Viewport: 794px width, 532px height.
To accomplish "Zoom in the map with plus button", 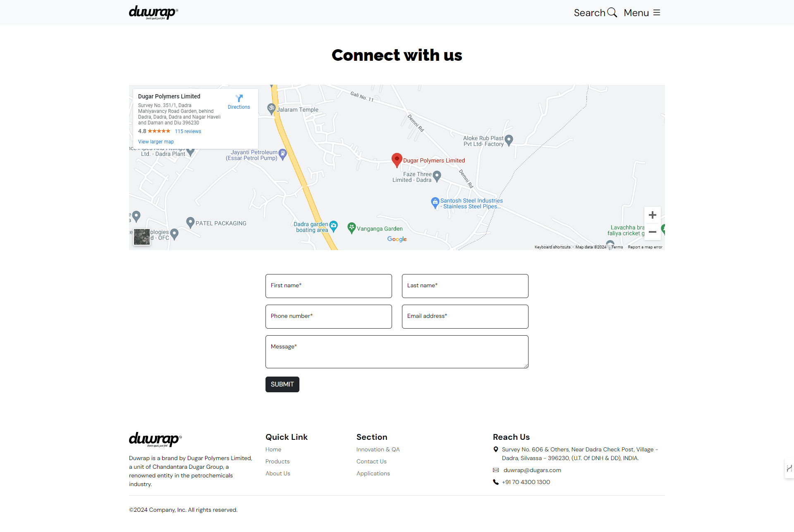I will 653,215.
